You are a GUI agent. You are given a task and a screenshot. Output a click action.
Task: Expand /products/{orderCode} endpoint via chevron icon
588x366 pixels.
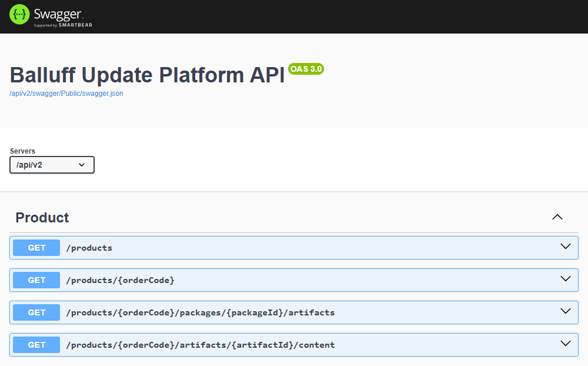(566, 280)
